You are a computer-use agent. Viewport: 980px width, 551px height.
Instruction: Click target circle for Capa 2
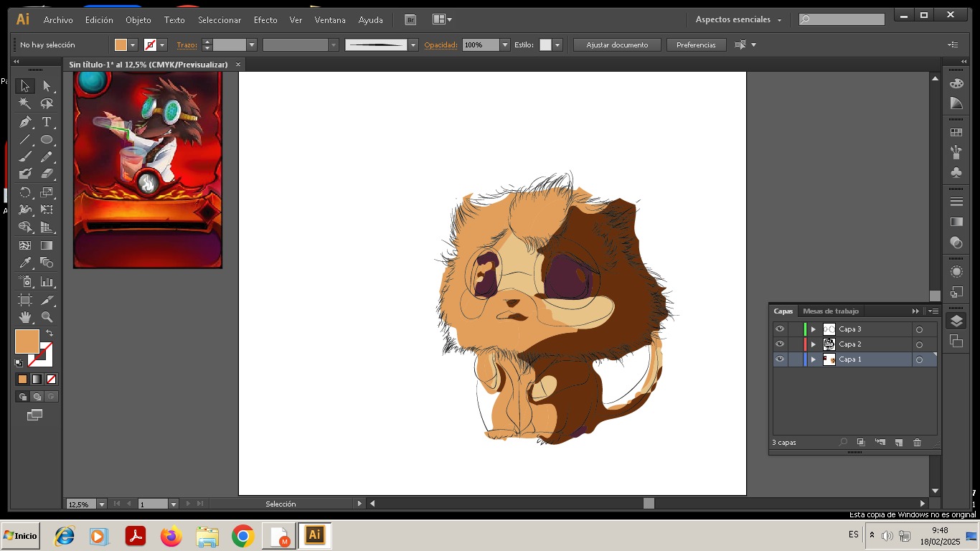919,344
